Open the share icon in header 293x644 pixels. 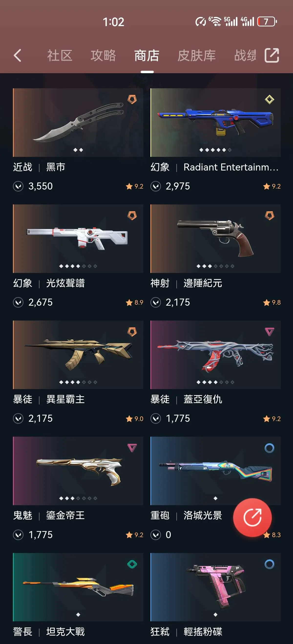(x=272, y=55)
